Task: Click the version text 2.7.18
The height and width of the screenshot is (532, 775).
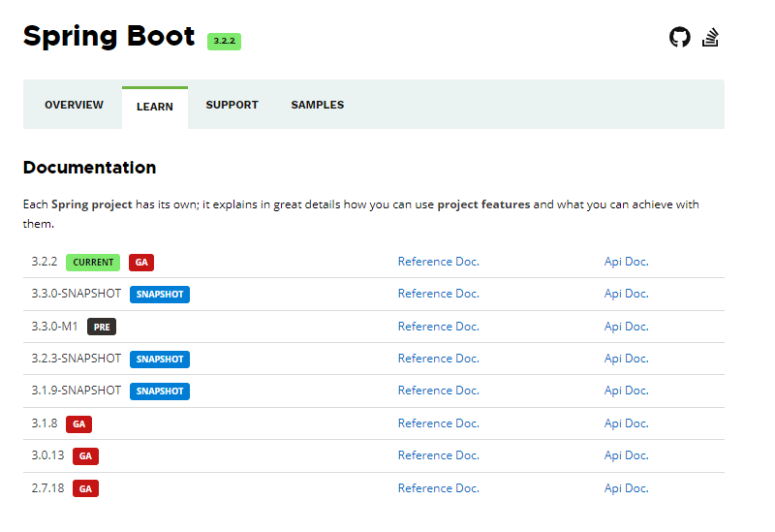Action: [47, 488]
